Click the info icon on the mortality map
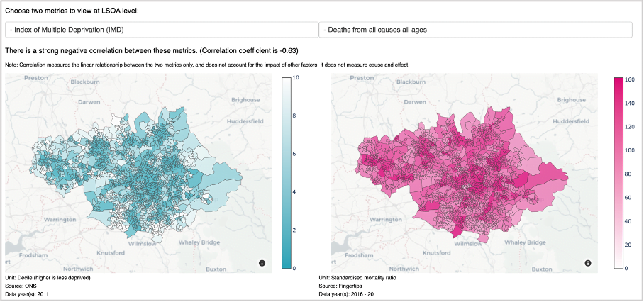 coord(588,263)
